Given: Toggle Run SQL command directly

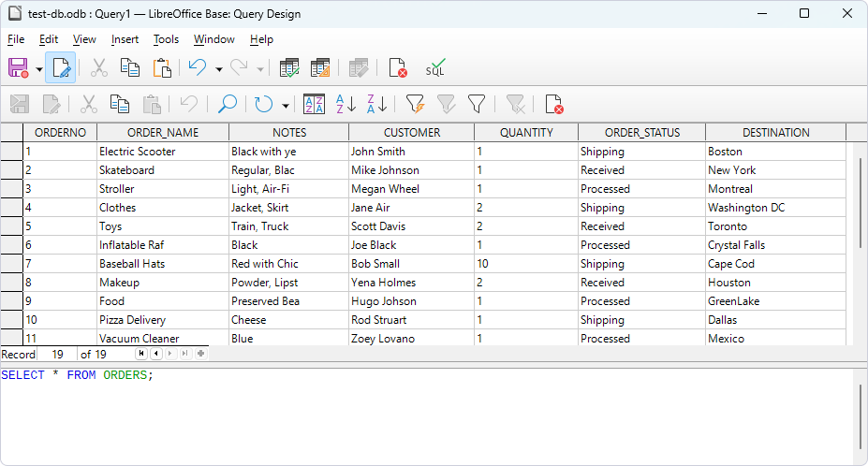Looking at the screenshot, I should click(435, 68).
